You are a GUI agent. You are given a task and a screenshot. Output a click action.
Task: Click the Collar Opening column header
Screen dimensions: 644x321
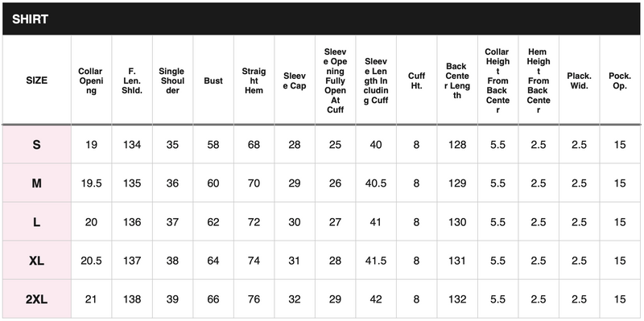coord(91,80)
